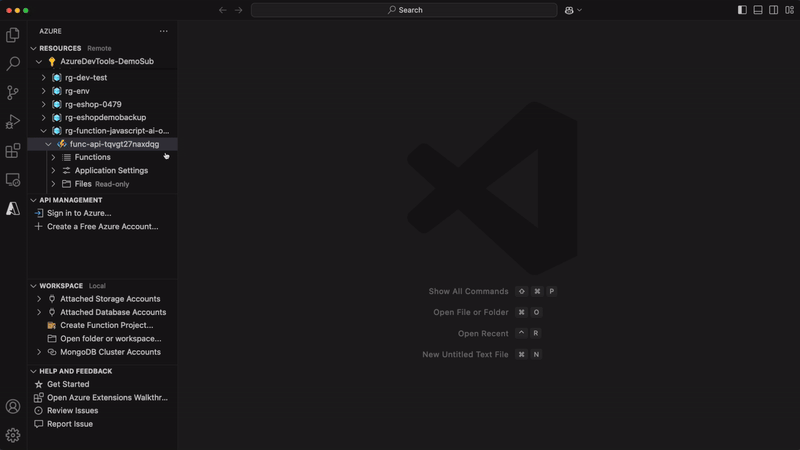Screen dimensions: 800x450
Task: Expand Attached Storage Accounts
Action: [39, 299]
